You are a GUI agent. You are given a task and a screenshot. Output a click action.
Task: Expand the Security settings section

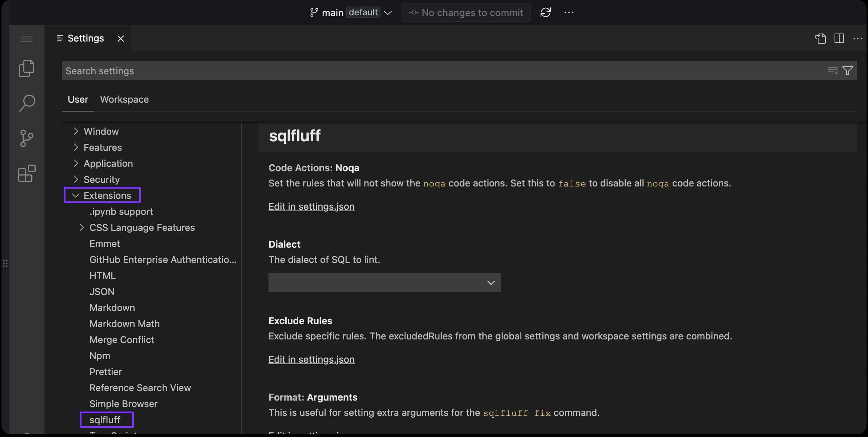[x=76, y=179]
